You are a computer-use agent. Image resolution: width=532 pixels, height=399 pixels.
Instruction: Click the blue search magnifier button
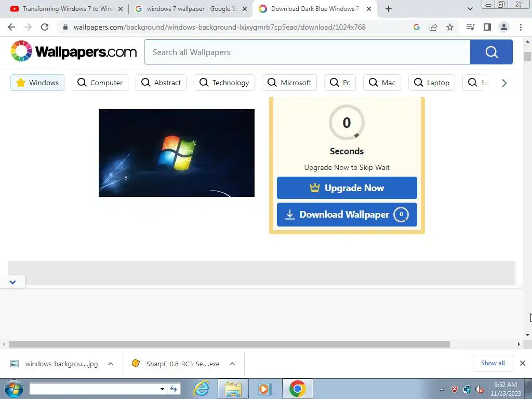tap(491, 52)
